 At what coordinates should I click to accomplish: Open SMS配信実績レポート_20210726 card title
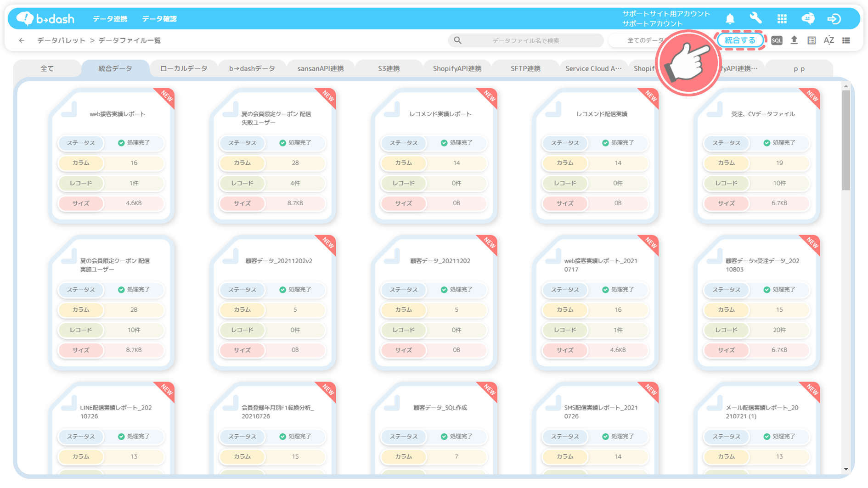[x=601, y=412]
